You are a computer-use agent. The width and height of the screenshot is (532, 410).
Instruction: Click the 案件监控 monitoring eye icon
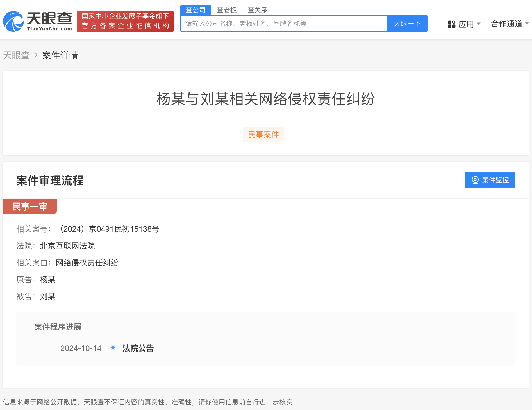pos(475,180)
